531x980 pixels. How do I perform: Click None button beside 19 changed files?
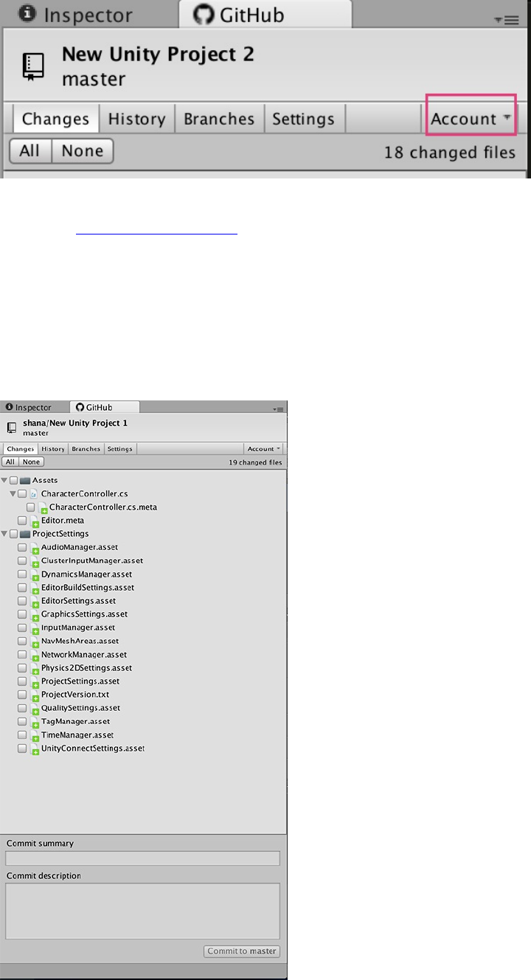click(x=32, y=462)
